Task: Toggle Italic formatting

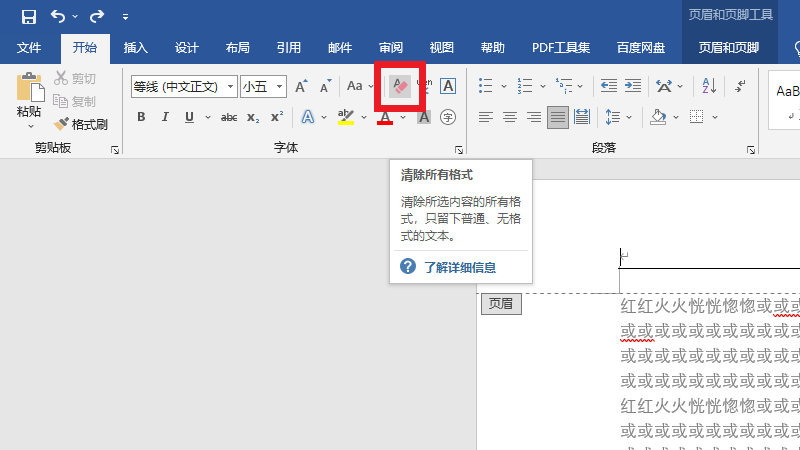Action: click(x=165, y=117)
